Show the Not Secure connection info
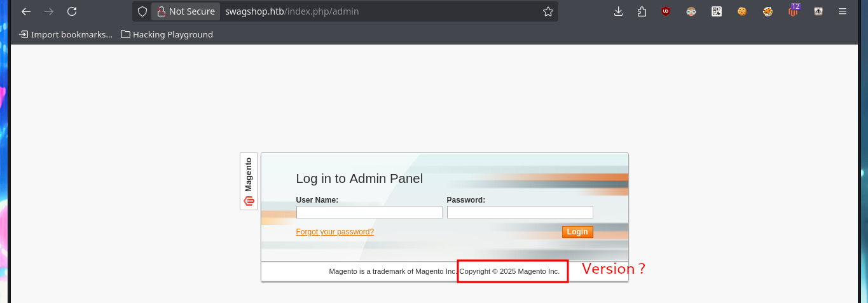 click(186, 11)
